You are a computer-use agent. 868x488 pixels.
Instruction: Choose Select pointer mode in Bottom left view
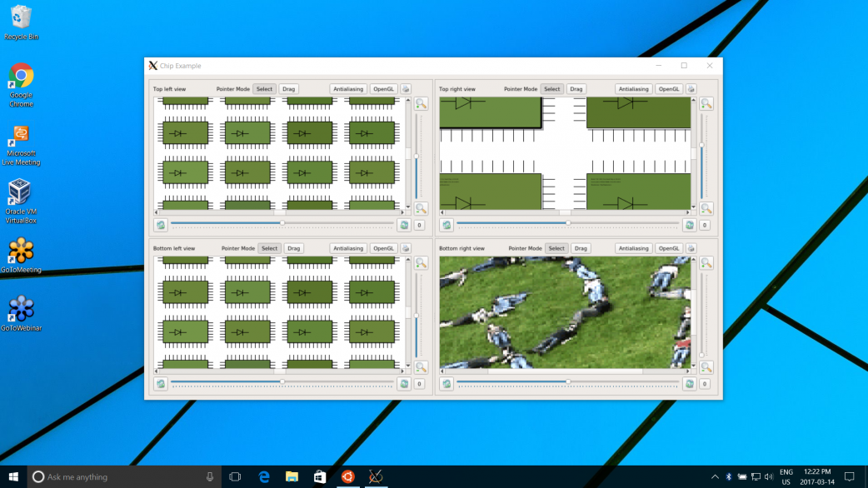pos(269,248)
